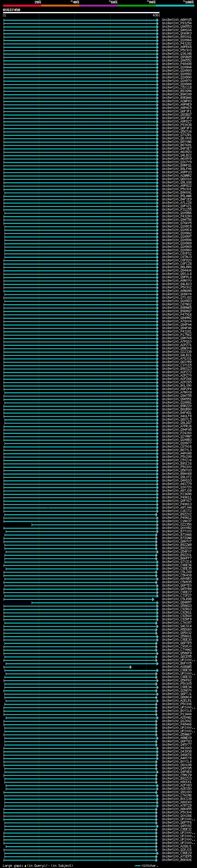Select the purple ~60% legend segment
This screenshot has width=197, height=868.
(99, 6)
